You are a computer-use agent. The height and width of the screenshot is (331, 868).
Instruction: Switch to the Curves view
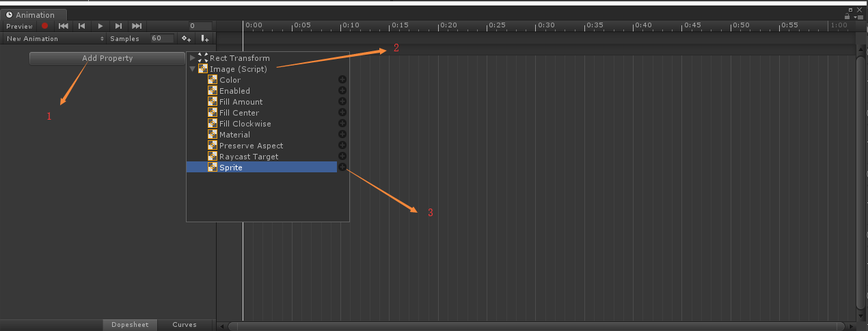click(185, 325)
